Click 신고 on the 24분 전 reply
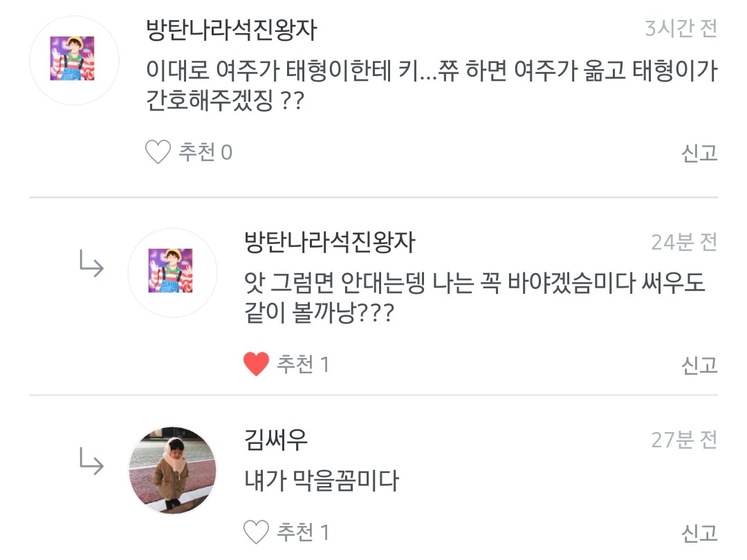This screenshot has height=560, width=747. (x=699, y=364)
